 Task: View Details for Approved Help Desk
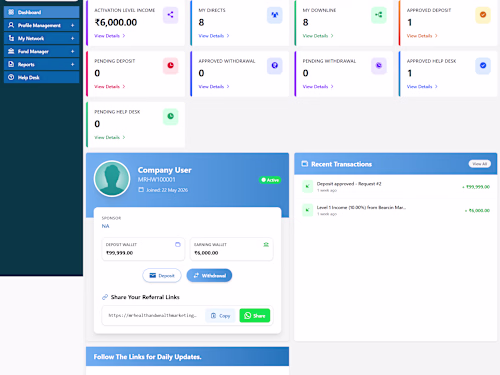pos(422,86)
